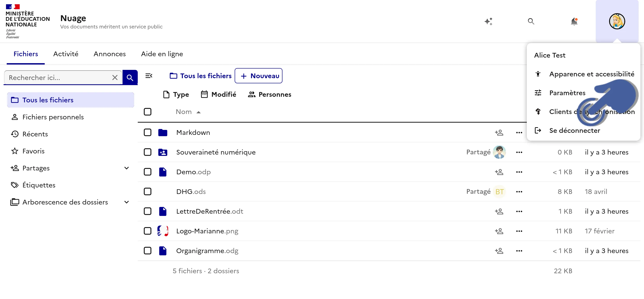The image size is (644, 299).
Task: Open the notifications bell
Action: [x=574, y=21]
